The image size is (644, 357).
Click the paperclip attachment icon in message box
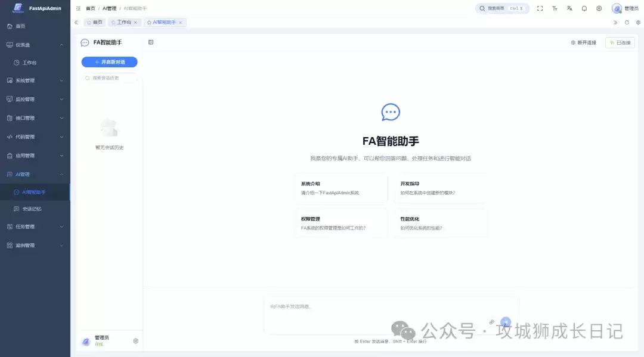click(492, 322)
